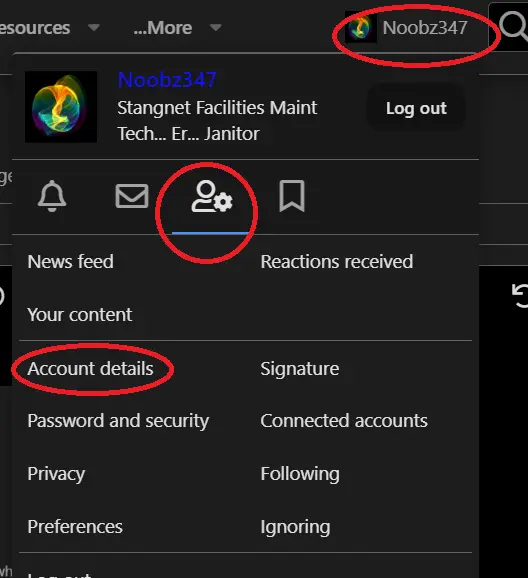Click the search magnifier icon
This screenshot has width=528, height=578.
coord(513,26)
